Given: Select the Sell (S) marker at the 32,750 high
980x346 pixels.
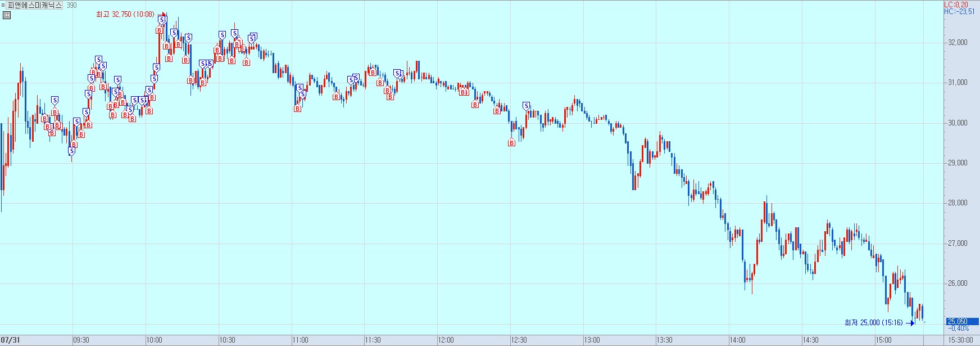Looking at the screenshot, I should (x=162, y=20).
